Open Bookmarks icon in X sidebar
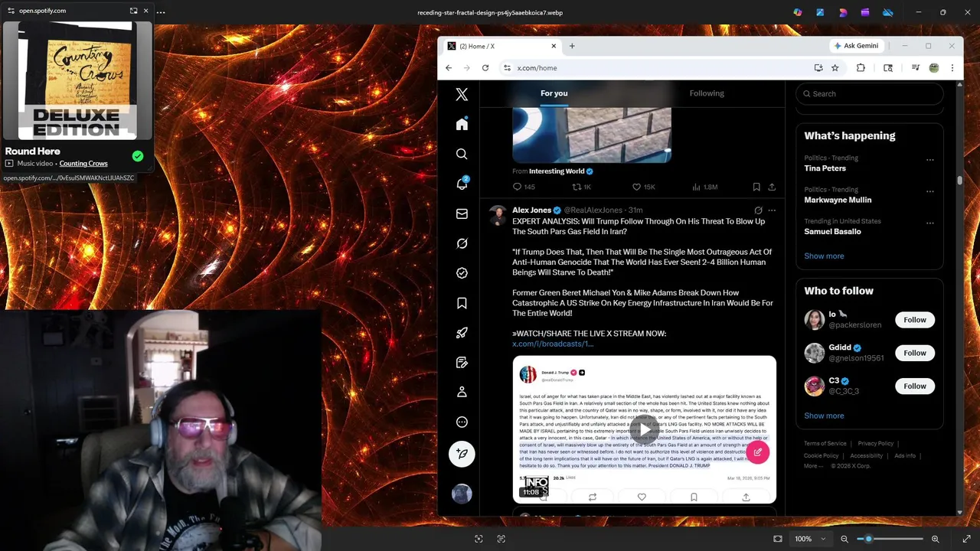The height and width of the screenshot is (551, 980). 462,303
